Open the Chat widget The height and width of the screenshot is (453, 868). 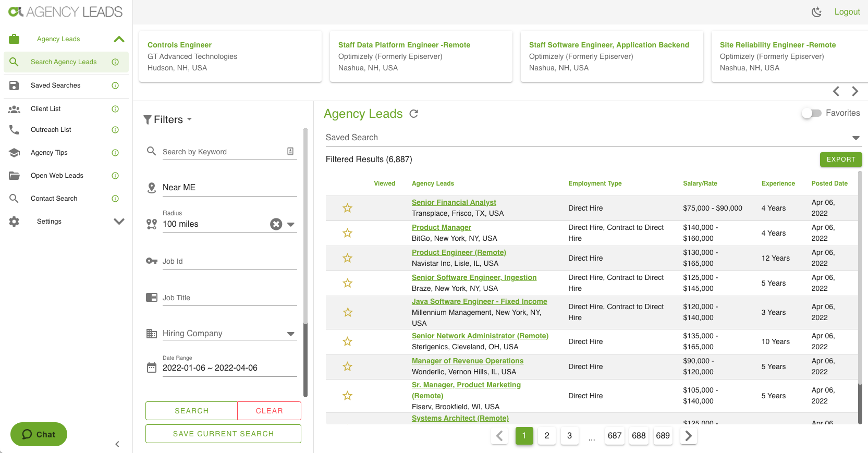click(x=39, y=434)
